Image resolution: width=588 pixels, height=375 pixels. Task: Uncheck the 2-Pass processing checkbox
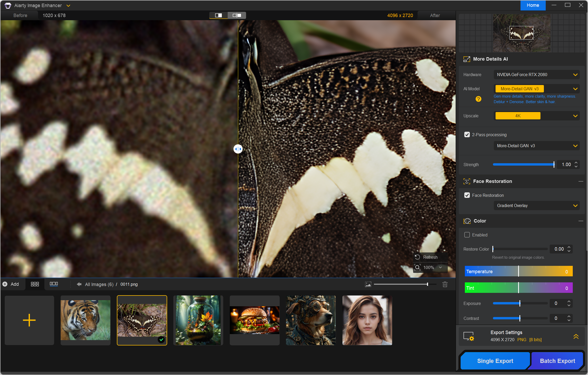coord(467,135)
